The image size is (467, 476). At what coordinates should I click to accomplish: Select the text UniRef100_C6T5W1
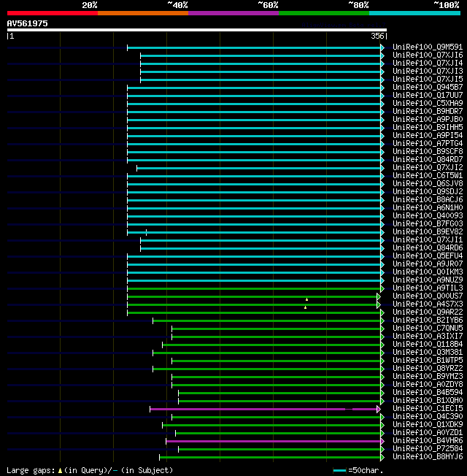[428, 175]
